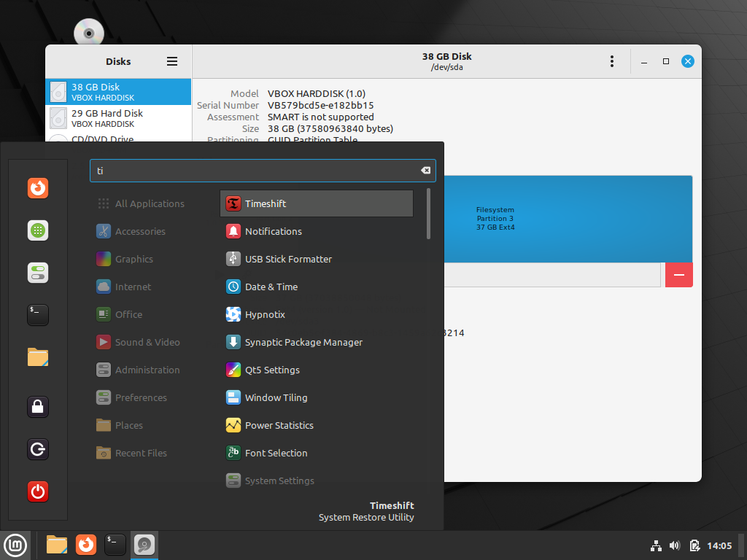Screen dimensions: 747x560
Task: Launch Firefox from the taskbar panel
Action: 86,545
